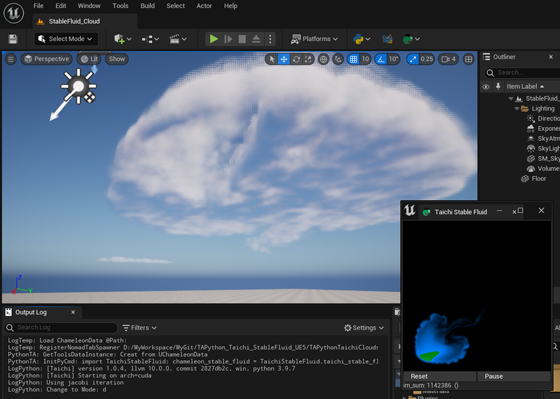
Task: Open the Edit menu
Action: [61, 6]
